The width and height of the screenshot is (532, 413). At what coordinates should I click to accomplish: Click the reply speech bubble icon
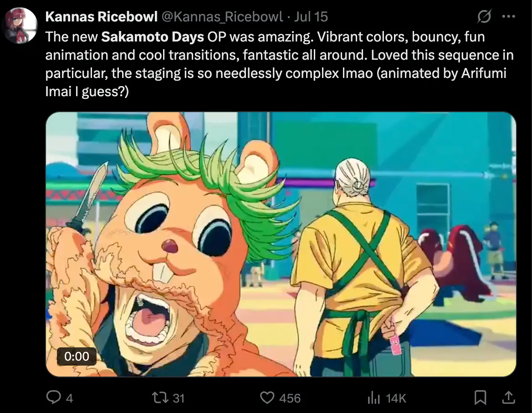[53, 398]
